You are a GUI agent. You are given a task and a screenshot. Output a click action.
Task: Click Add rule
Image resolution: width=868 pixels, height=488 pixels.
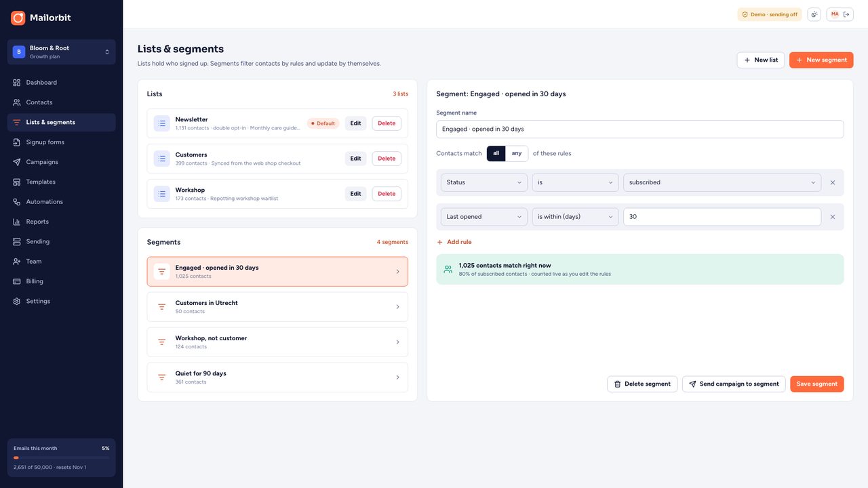[454, 242]
